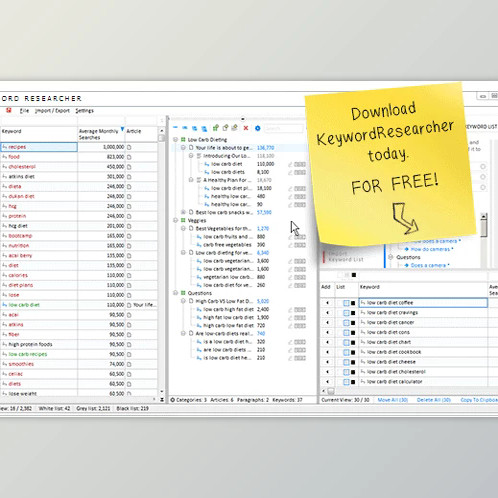Screen dimensions: 498x498
Task: Click the 'Delete All (30)' link
Action: tap(434, 400)
